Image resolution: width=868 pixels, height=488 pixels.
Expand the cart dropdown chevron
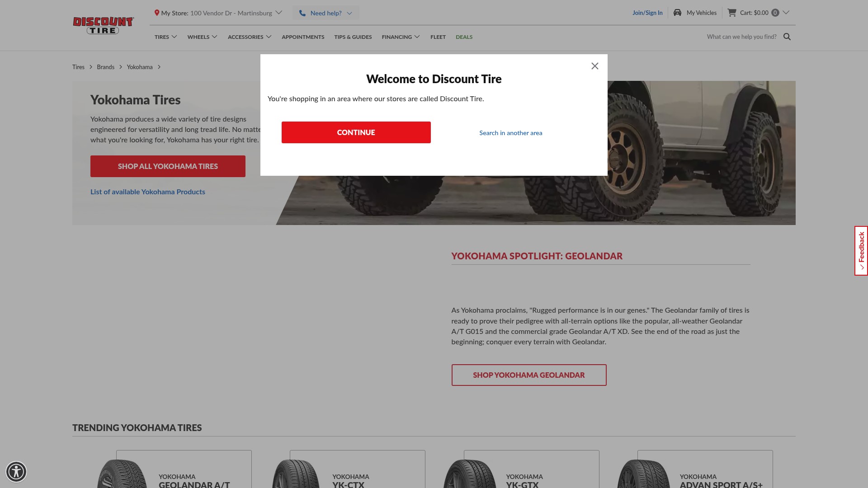pyautogui.click(x=786, y=13)
